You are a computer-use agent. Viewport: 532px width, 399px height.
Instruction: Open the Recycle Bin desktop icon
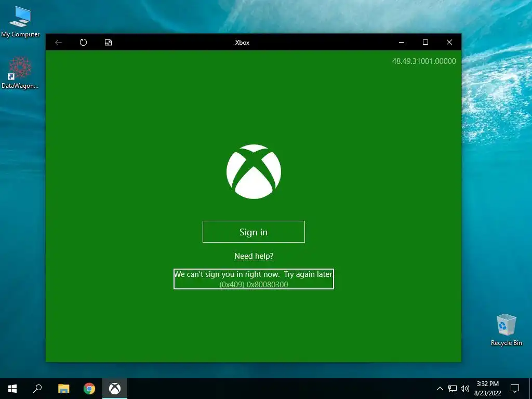[506, 330]
